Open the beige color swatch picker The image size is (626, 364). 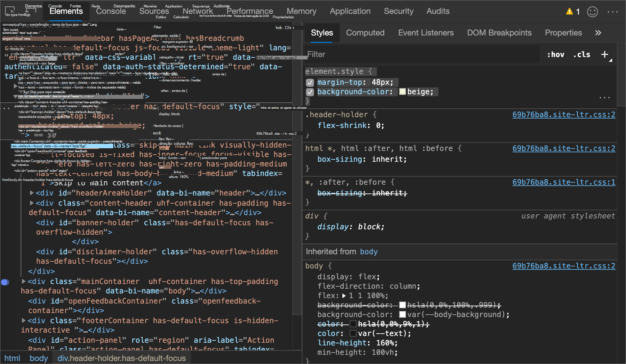[x=402, y=92]
